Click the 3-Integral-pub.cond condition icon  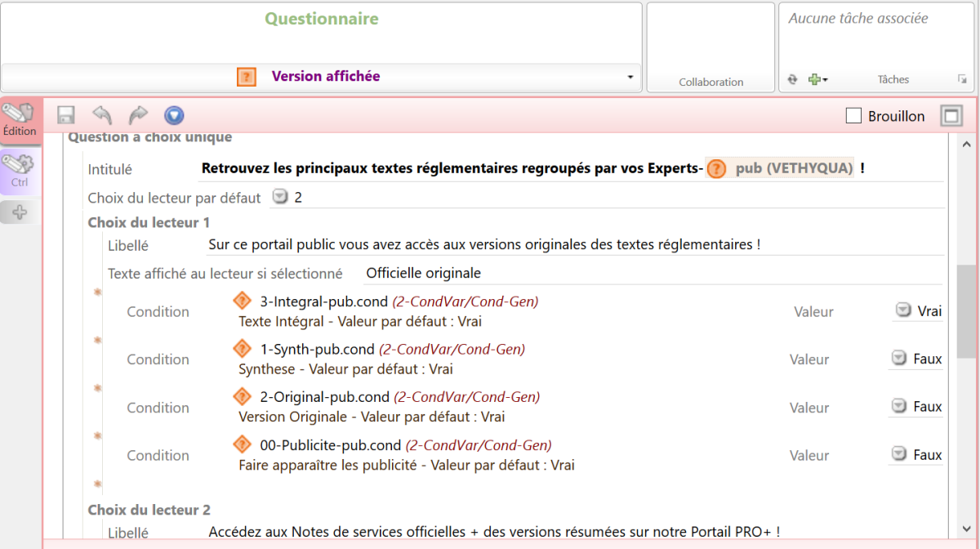242,301
